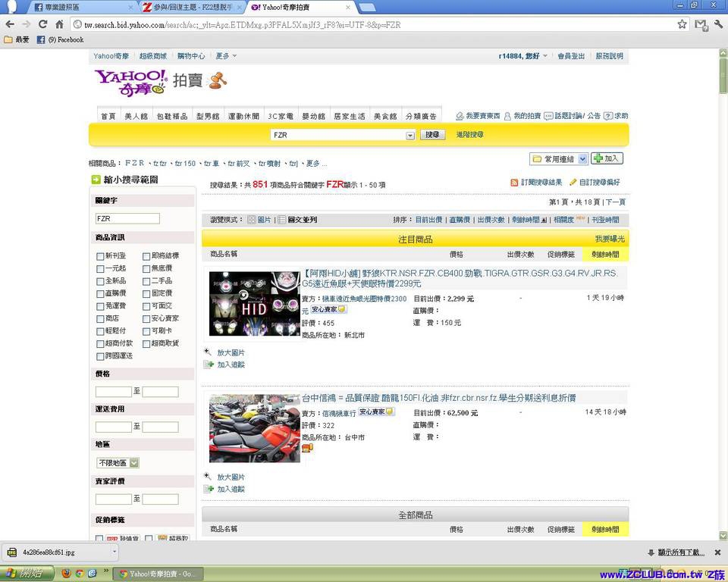Screen dimensions: 728x582
Task: Click the 訂閱搜尋結果 RSS icon
Action: pos(514,183)
